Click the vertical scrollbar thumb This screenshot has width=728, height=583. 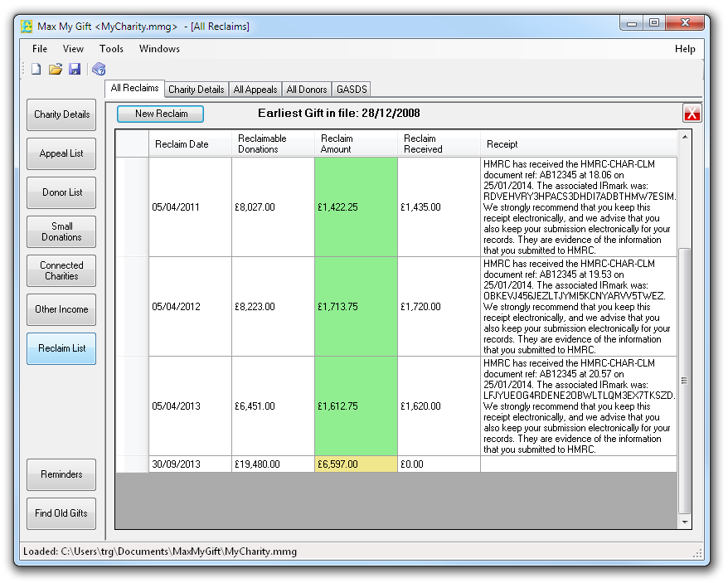point(684,381)
